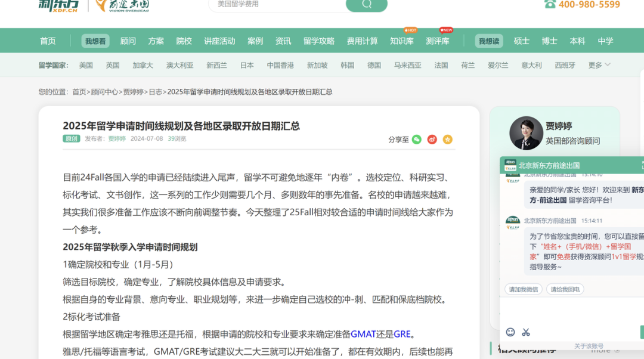Switch to the 我想看 tab

(95, 41)
